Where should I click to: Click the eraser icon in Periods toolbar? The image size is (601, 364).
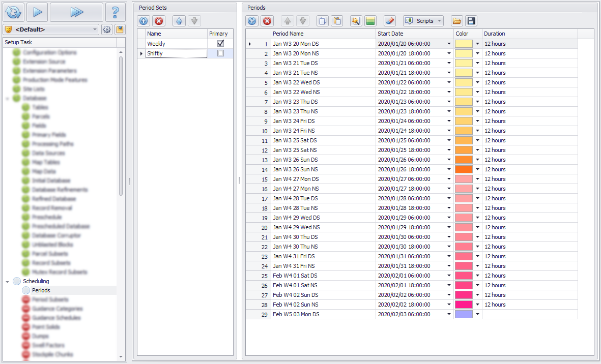389,21
